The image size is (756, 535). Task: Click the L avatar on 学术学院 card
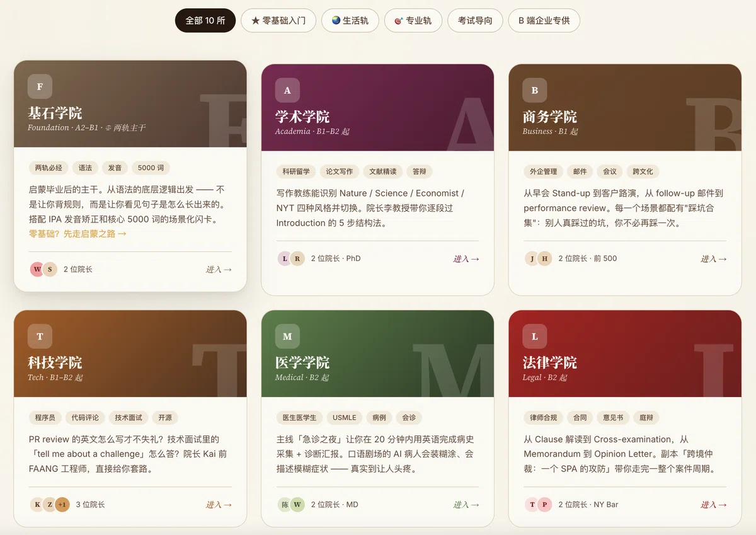coord(285,258)
